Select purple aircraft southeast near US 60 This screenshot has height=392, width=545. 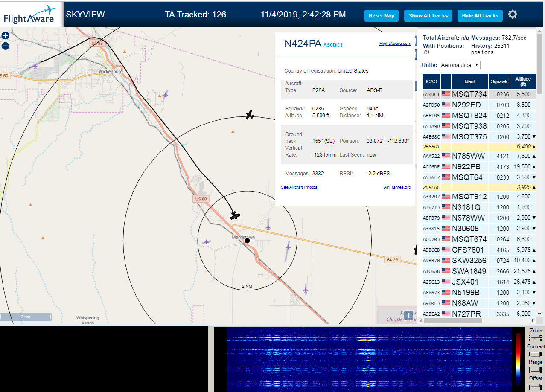(x=305, y=290)
